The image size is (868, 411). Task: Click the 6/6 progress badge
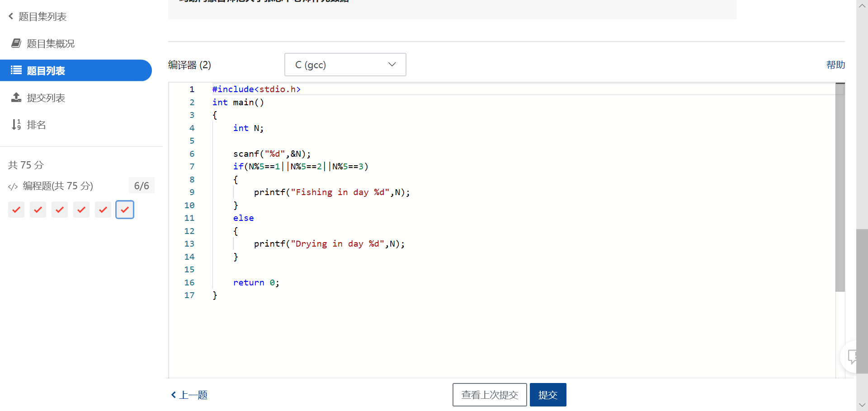click(142, 186)
